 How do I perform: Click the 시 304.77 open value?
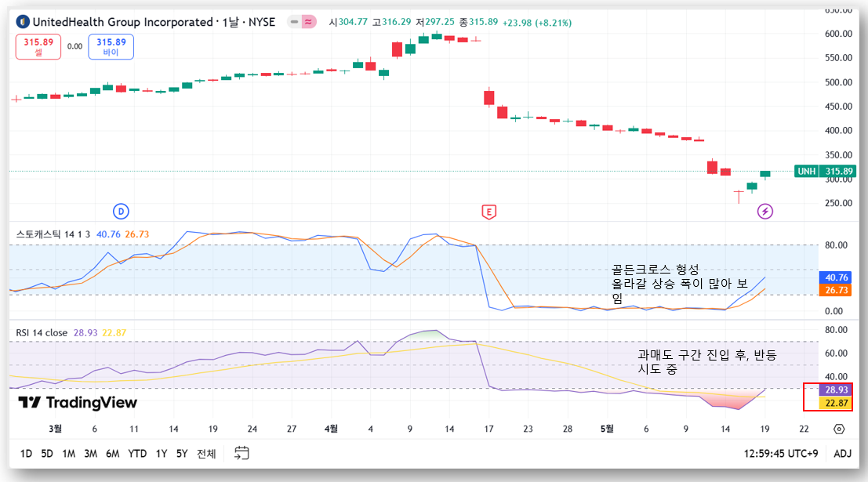(348, 22)
